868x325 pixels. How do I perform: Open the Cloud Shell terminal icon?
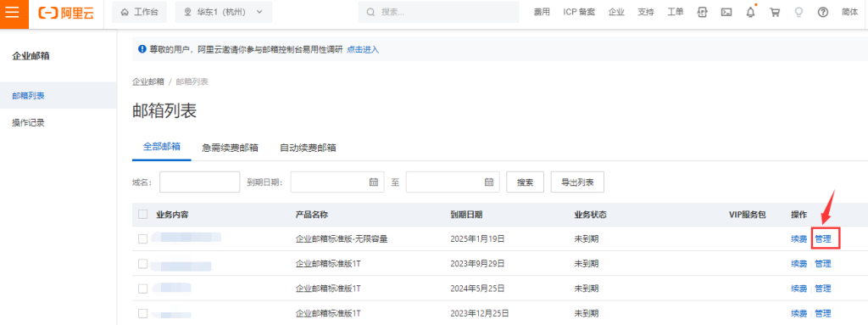coord(726,12)
